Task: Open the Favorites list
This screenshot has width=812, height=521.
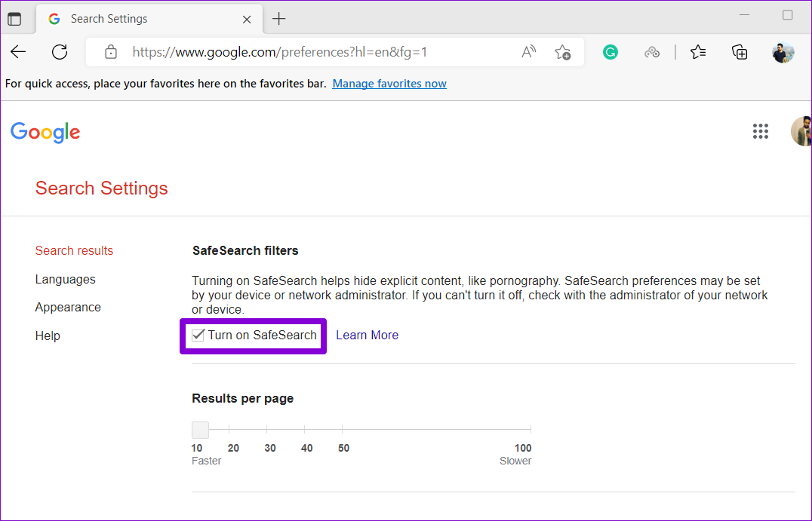Action: (x=698, y=52)
